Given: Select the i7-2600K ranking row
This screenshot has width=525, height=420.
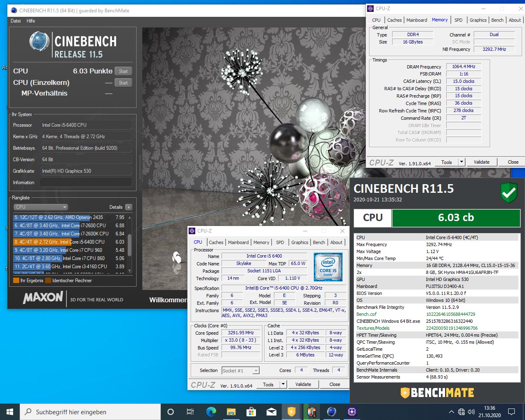Looking at the screenshot, I should [x=70, y=234].
